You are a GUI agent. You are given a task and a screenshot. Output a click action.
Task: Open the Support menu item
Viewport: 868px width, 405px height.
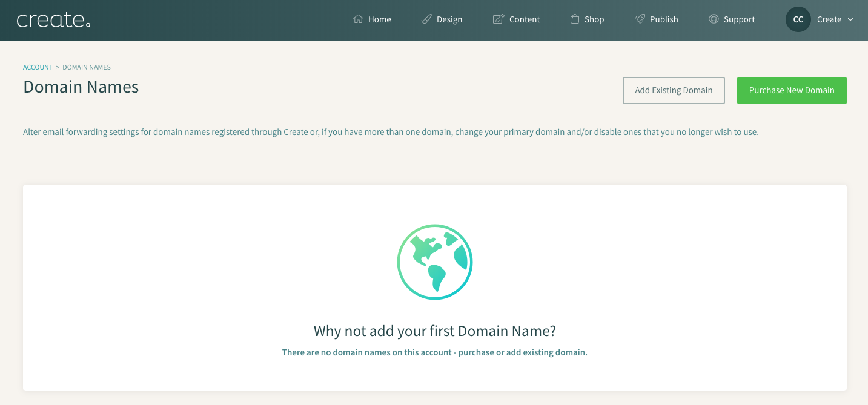pyautogui.click(x=731, y=19)
